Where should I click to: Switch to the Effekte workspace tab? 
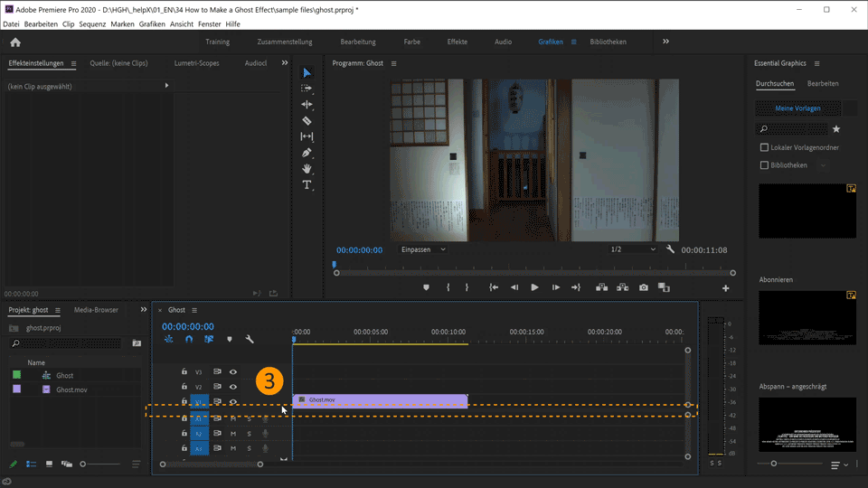[458, 42]
